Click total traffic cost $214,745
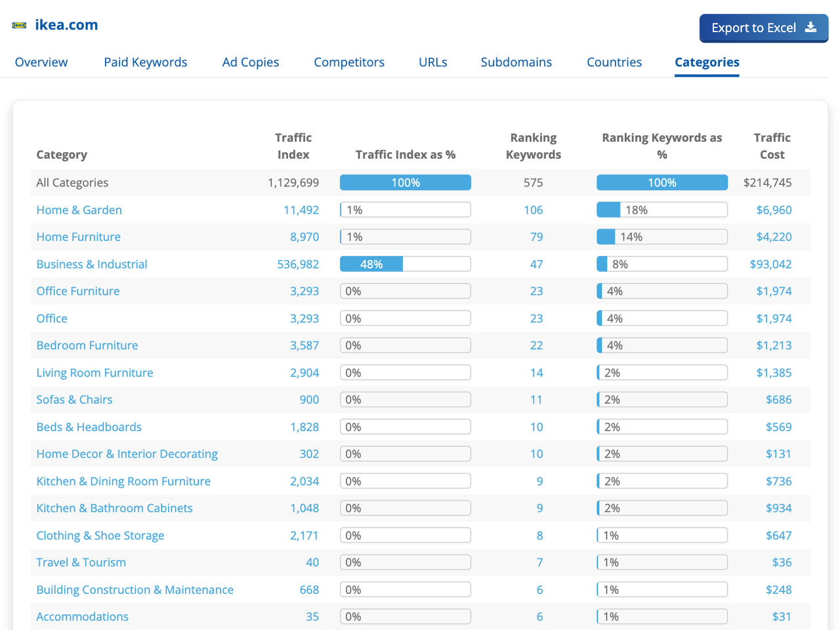This screenshot has width=840, height=630. [x=768, y=182]
